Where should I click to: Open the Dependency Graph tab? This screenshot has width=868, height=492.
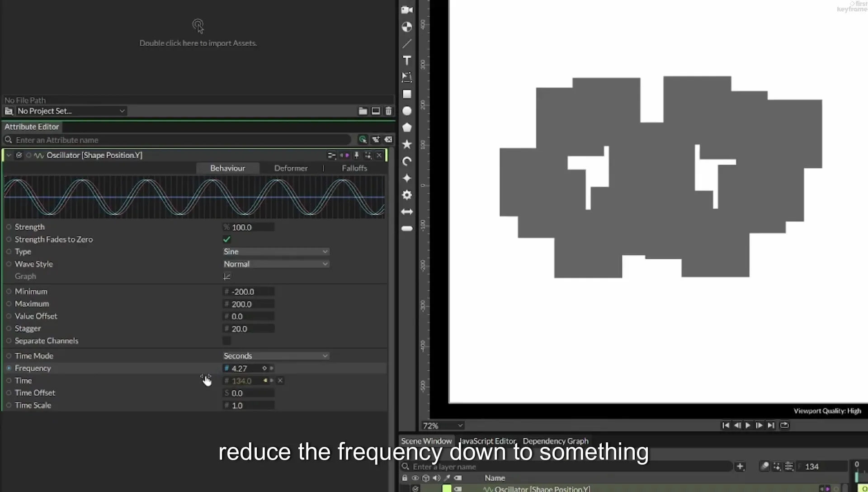556,441
